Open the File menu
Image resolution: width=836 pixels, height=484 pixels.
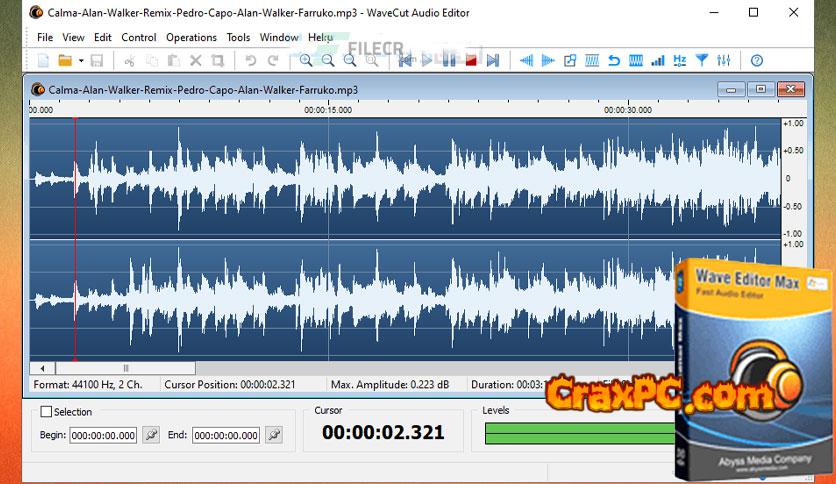[45, 37]
